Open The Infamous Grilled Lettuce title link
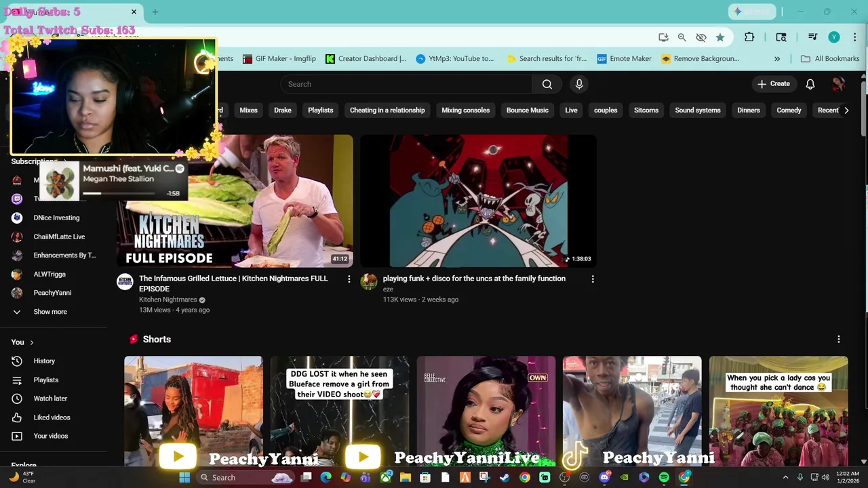Viewport: 868px width, 488px height. (233, 283)
